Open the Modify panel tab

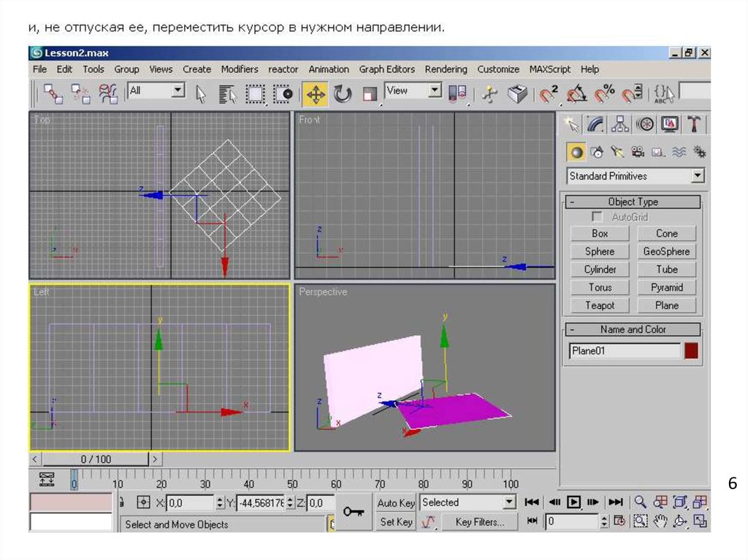pyautogui.click(x=595, y=124)
